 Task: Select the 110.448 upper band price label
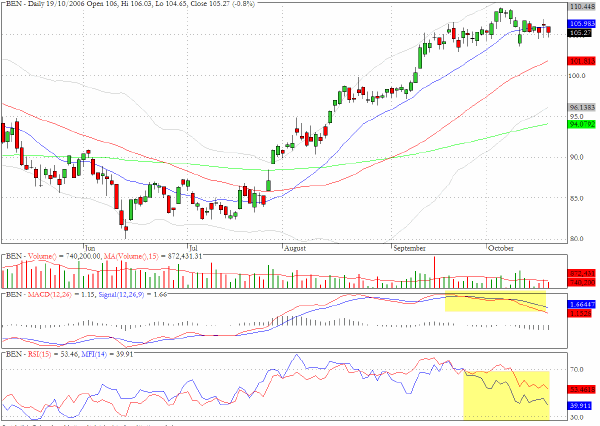click(x=582, y=7)
